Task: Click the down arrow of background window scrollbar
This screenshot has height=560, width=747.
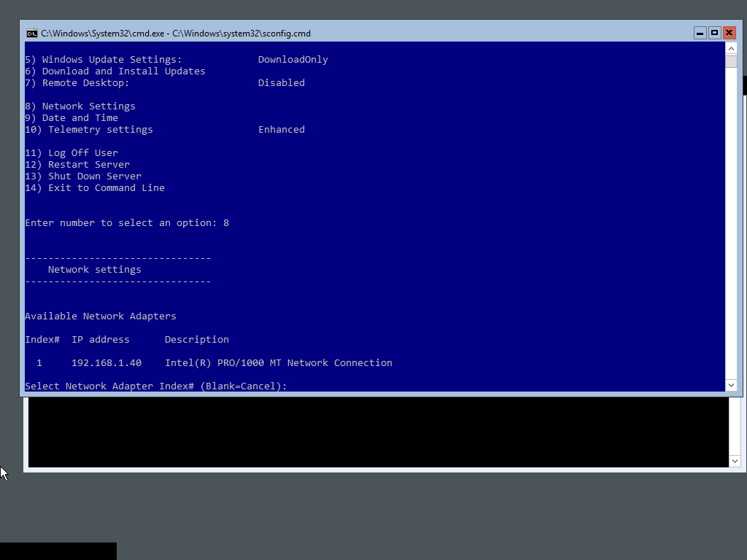Action: [x=735, y=461]
